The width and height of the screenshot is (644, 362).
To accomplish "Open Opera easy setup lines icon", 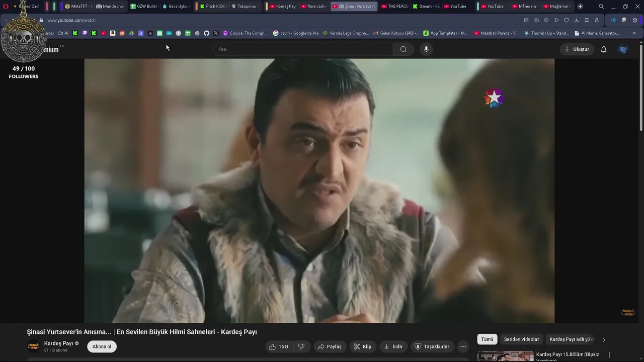I will point(587,20).
